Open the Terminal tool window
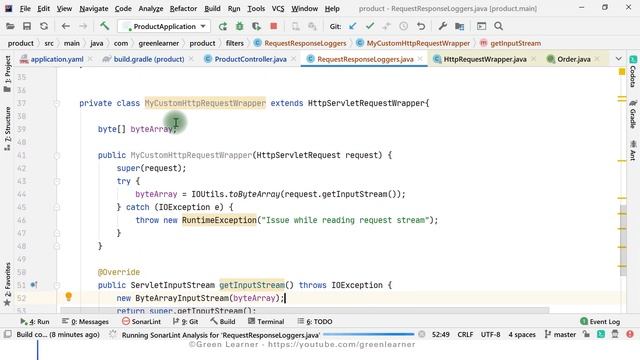640x360 pixels. [x=266, y=322]
